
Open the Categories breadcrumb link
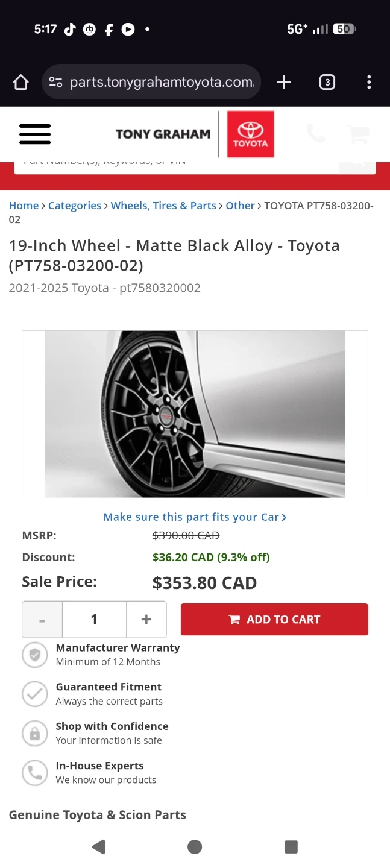(x=75, y=206)
